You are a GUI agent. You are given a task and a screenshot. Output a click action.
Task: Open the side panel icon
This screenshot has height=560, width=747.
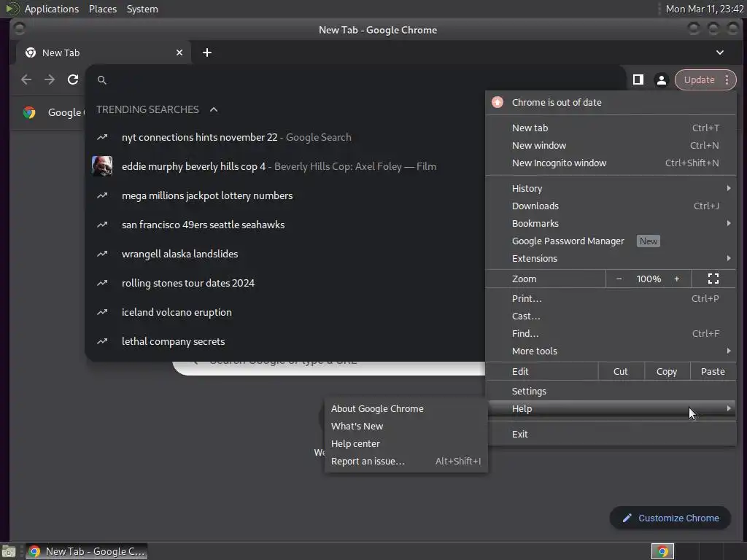(x=638, y=79)
